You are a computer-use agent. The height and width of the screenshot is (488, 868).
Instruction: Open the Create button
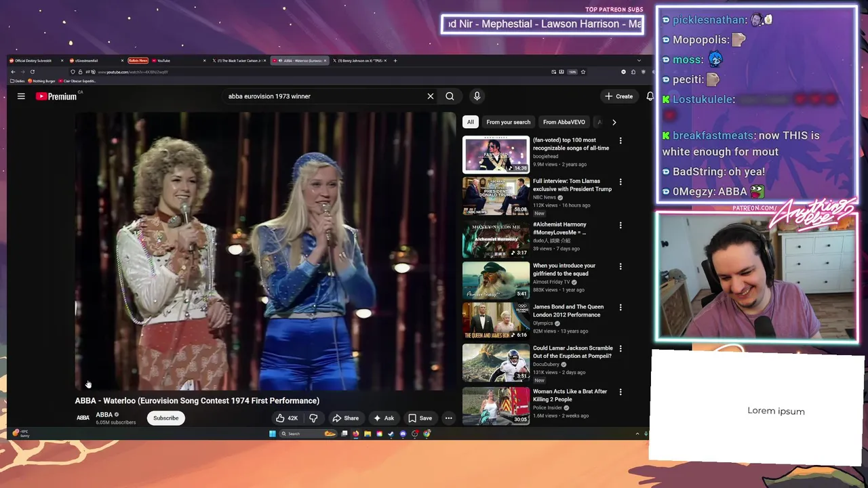click(x=619, y=96)
